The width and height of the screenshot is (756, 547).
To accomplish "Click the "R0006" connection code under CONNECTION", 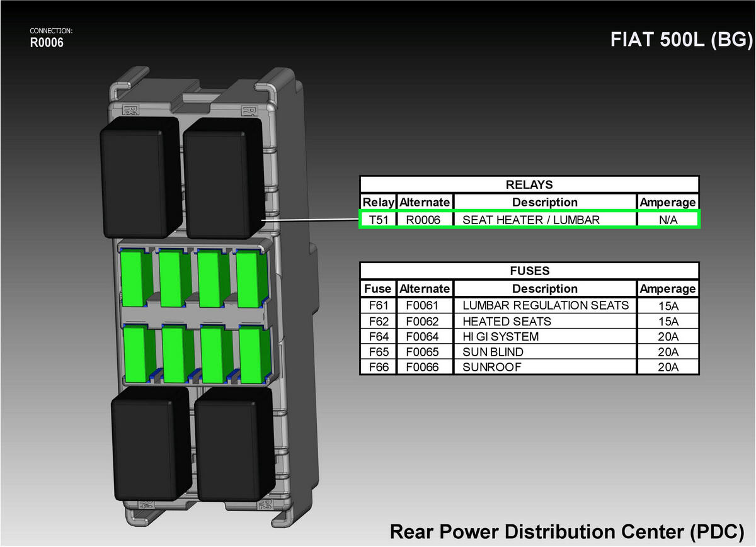I will [x=47, y=43].
